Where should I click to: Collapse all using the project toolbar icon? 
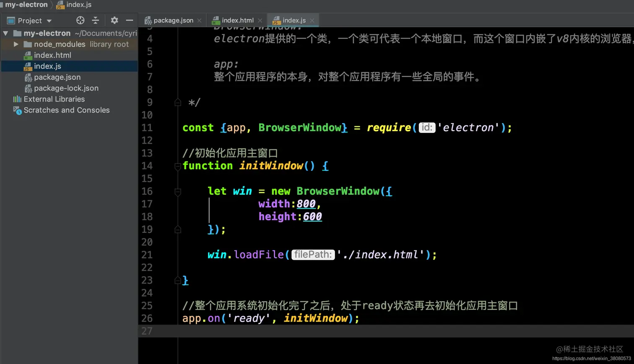pyautogui.click(x=96, y=20)
